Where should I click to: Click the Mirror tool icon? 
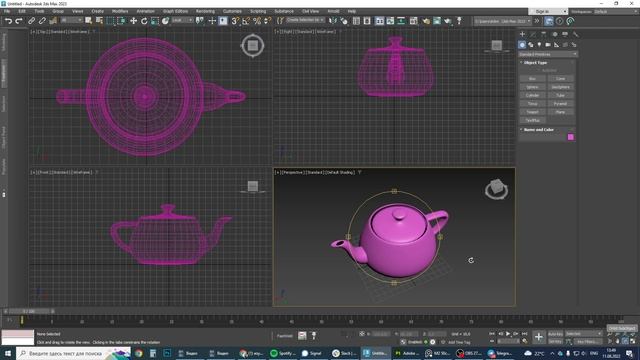[333, 21]
